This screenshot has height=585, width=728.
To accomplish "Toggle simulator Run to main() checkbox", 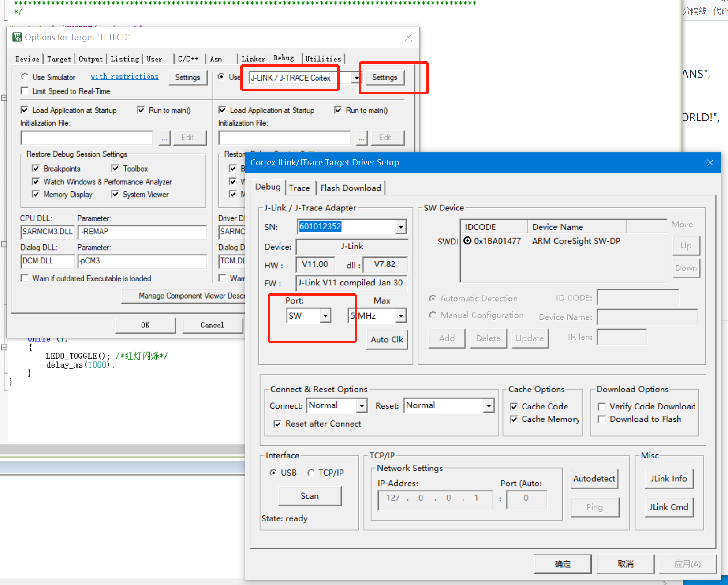I will coord(141,110).
